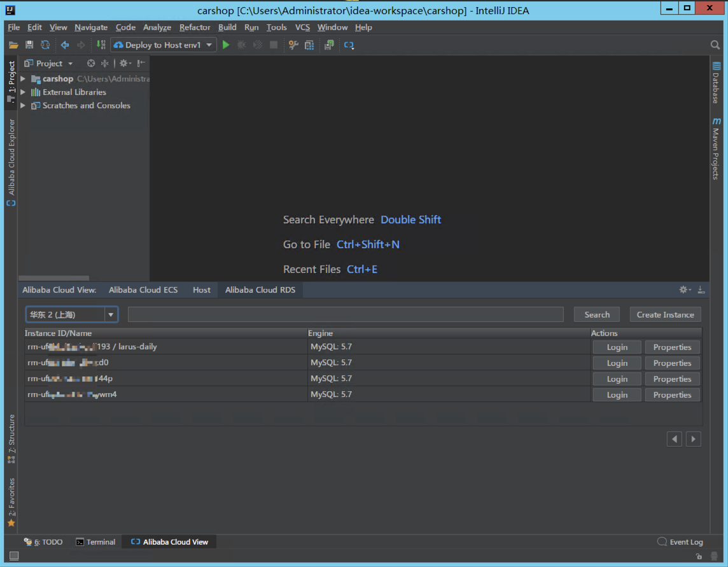Open the Navigate menu
The image size is (728, 567).
[91, 27]
